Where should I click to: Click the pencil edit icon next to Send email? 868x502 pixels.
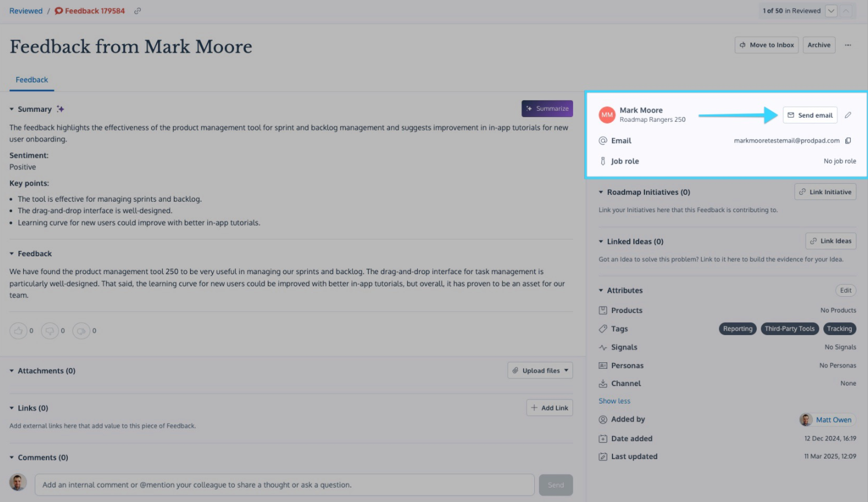click(x=848, y=115)
